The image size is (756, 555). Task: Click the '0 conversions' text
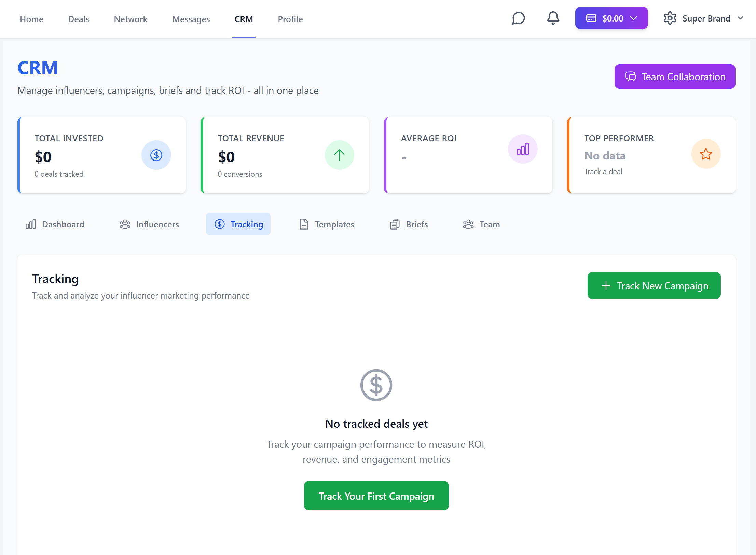[240, 174]
